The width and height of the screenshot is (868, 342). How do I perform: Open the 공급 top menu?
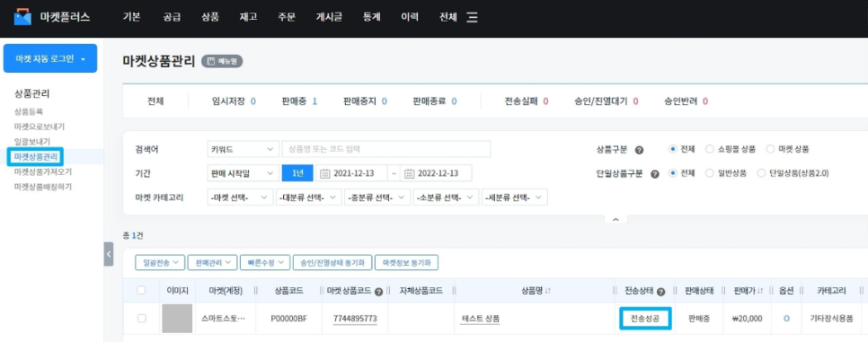(172, 16)
